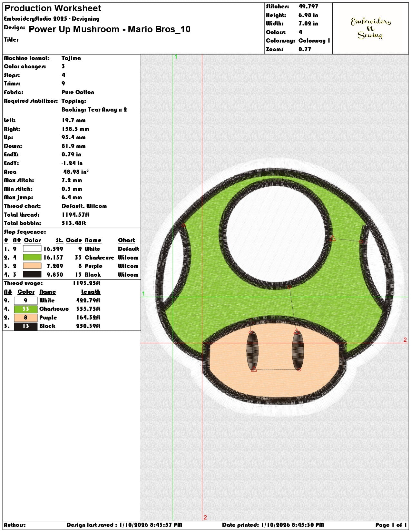Select the green 33 swatch in Thread usage
411x532 pixels.
(x=26, y=309)
